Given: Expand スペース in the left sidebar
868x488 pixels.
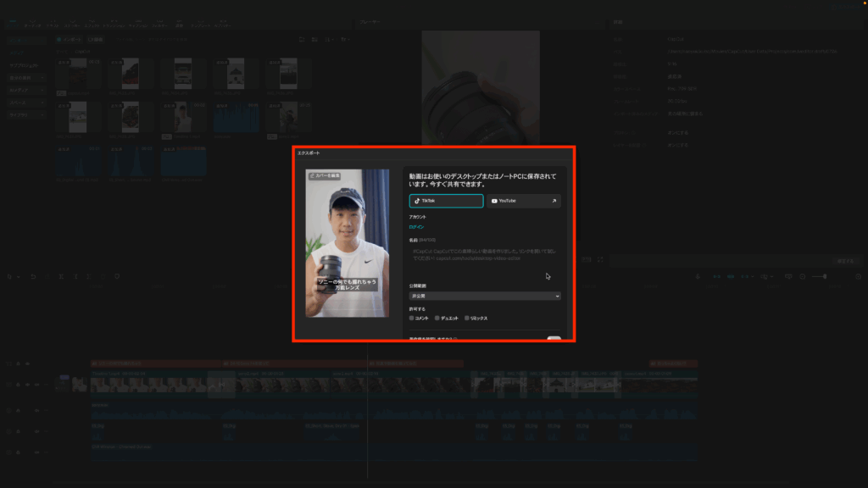Looking at the screenshot, I should tap(26, 103).
